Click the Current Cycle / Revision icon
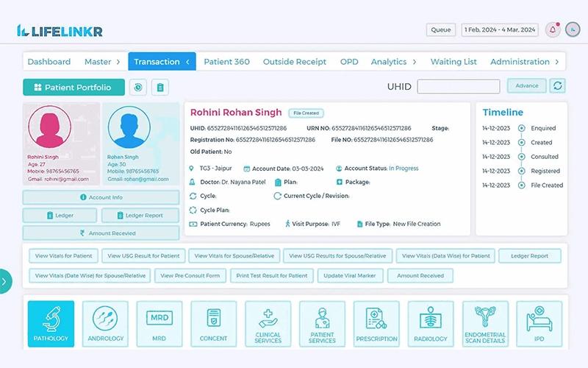588x368 pixels. coord(277,196)
